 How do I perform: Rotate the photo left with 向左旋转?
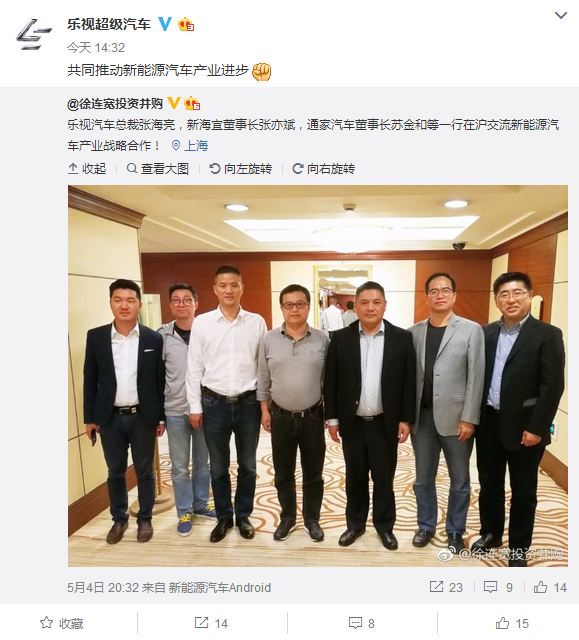[x=240, y=169]
